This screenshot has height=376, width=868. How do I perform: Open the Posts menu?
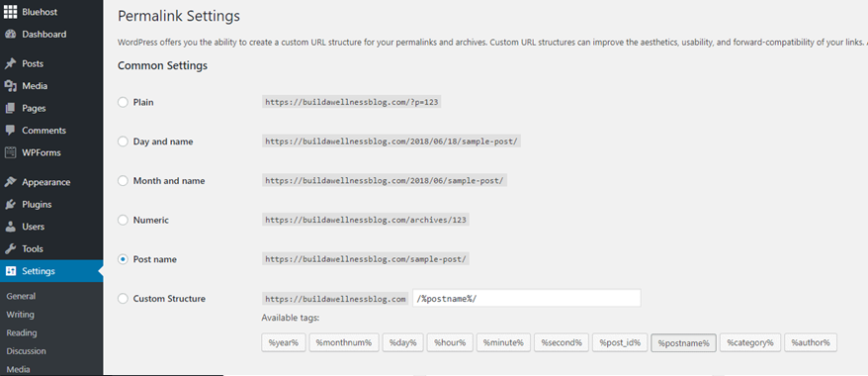click(x=33, y=63)
